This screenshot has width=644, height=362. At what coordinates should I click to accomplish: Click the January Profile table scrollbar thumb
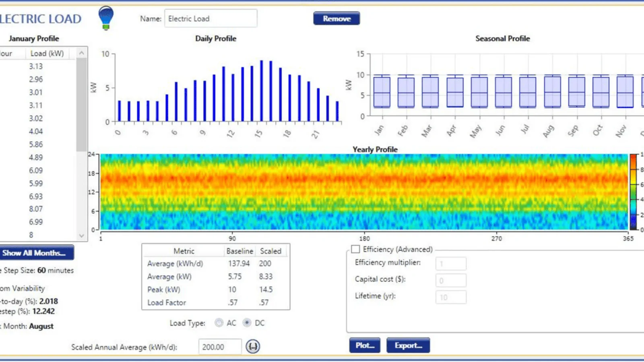(81, 105)
